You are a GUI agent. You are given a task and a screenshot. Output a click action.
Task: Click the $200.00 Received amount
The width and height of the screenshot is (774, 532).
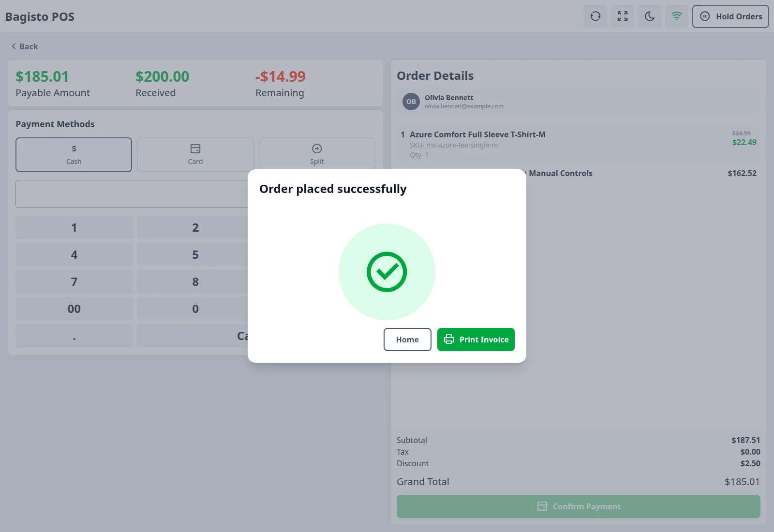[162, 76]
